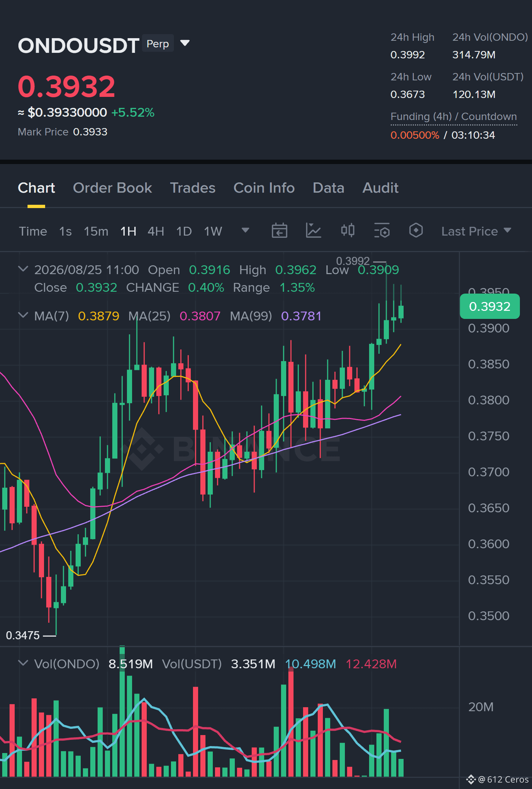Open the Trades tab
The width and height of the screenshot is (532, 789).
(x=193, y=188)
